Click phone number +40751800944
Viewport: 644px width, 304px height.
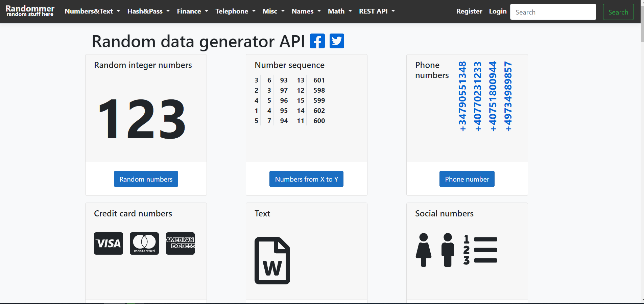click(493, 96)
